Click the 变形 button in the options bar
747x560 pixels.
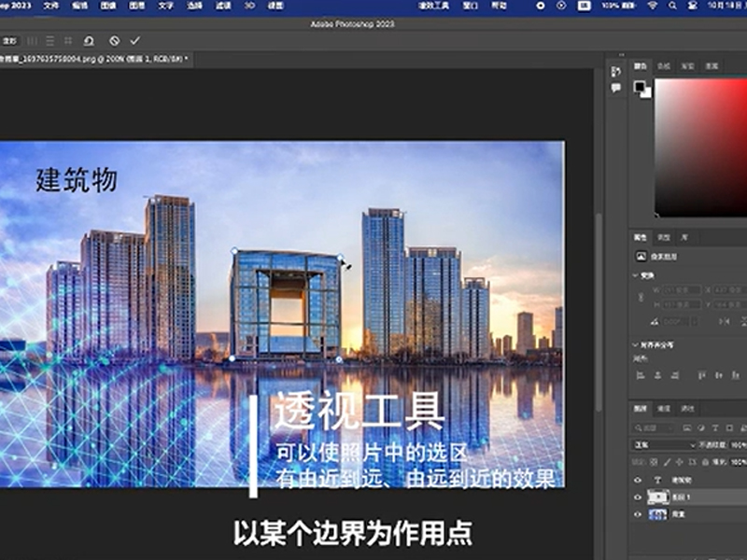[9, 41]
